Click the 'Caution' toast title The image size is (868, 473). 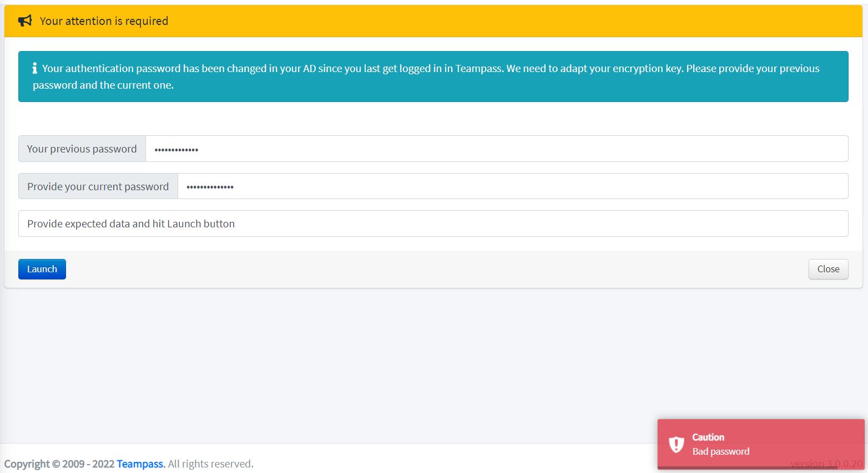tap(708, 437)
